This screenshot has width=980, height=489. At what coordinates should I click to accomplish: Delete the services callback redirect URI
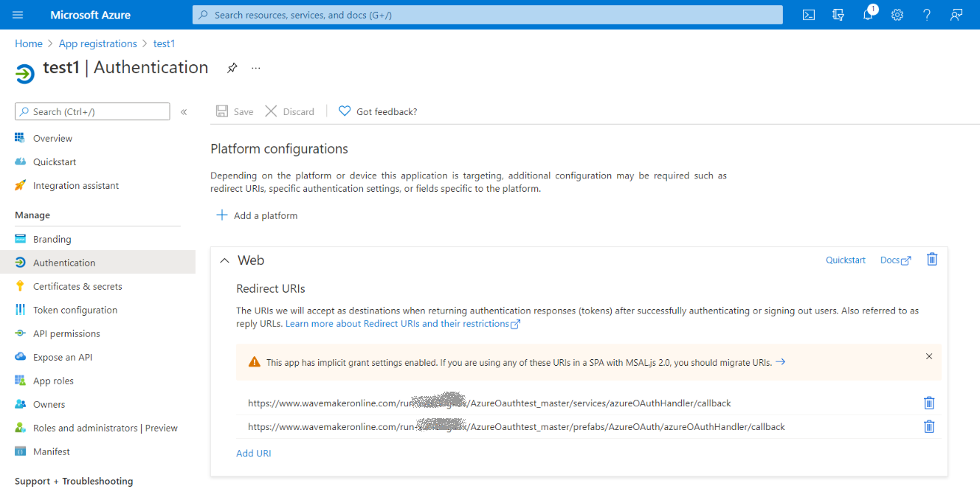pyautogui.click(x=929, y=403)
